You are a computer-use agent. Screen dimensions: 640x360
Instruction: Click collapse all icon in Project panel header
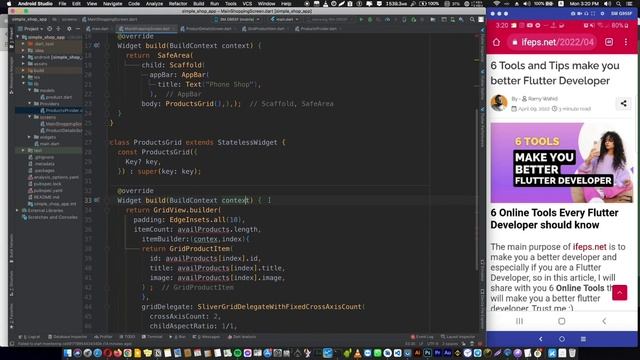(x=58, y=29)
